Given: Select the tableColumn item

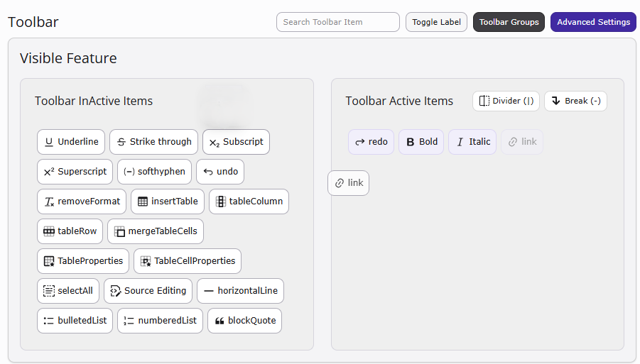Looking at the screenshot, I should click(249, 202).
